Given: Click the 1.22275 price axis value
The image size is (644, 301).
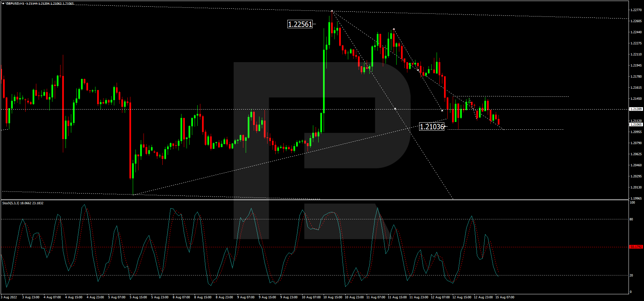Looking at the screenshot, I should point(636,43).
